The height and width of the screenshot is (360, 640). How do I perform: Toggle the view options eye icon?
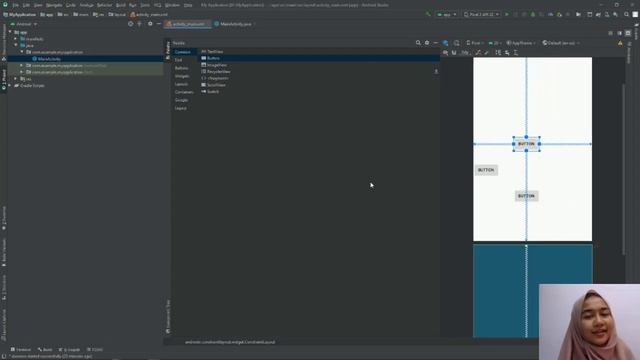(x=445, y=53)
